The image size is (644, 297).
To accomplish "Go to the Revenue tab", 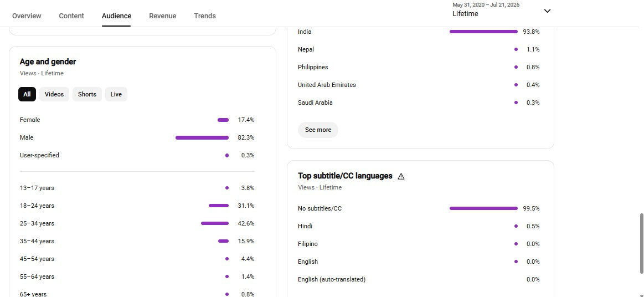I will (x=163, y=16).
